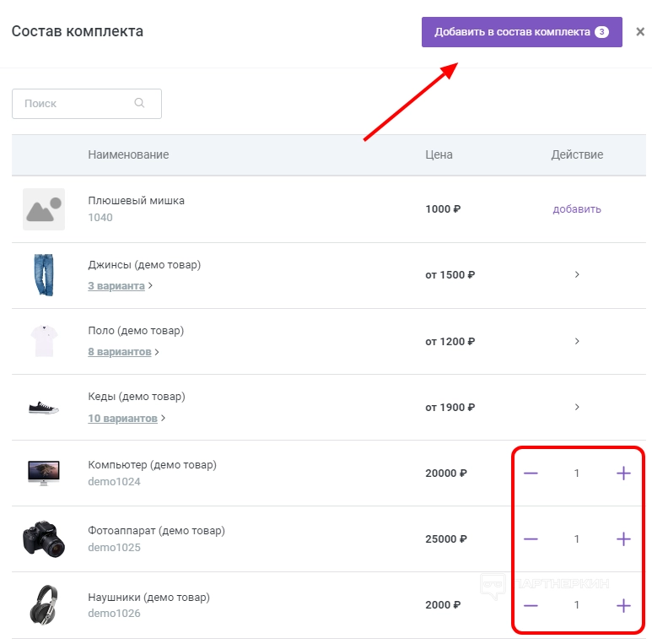The width and height of the screenshot is (652, 644).
Task: Click the Цена column header
Action: pos(439,154)
